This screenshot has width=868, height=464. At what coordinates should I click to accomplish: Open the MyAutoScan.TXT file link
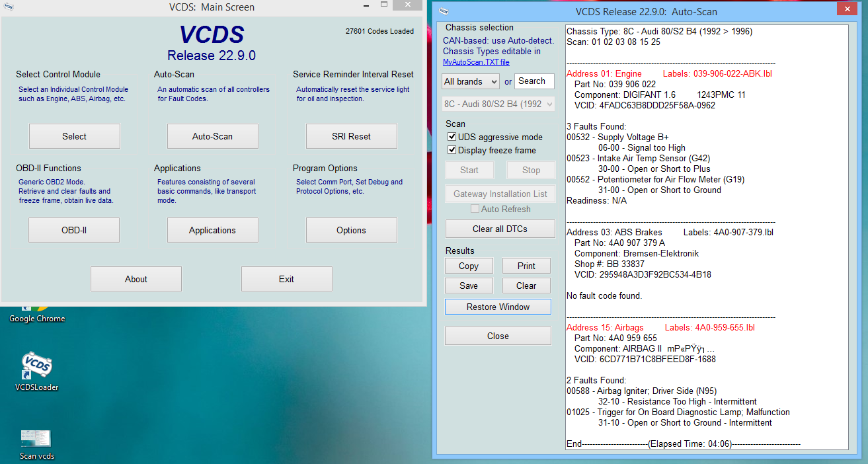coord(476,62)
